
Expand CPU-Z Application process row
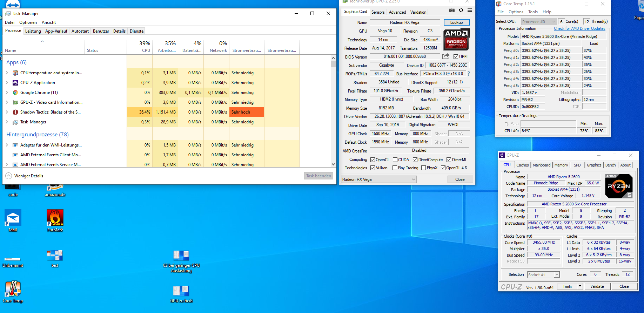(x=7, y=83)
